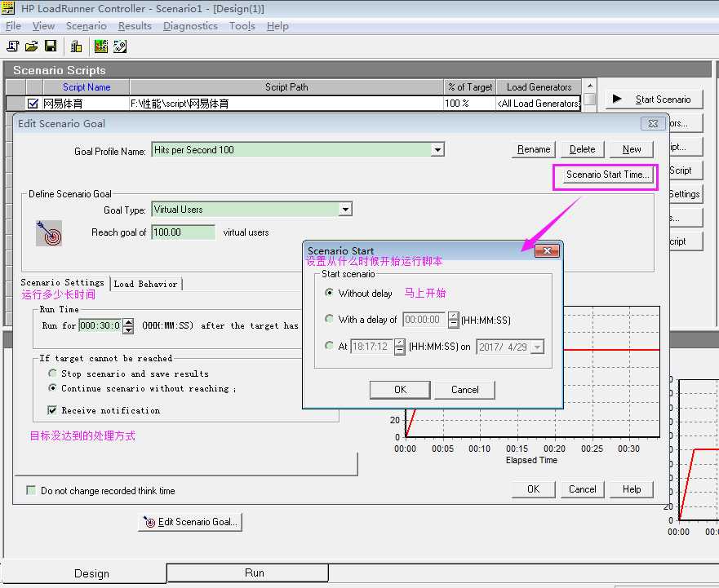This screenshot has height=588, width=719.
Task: Click the delay time stepper arrows
Action: click(453, 320)
